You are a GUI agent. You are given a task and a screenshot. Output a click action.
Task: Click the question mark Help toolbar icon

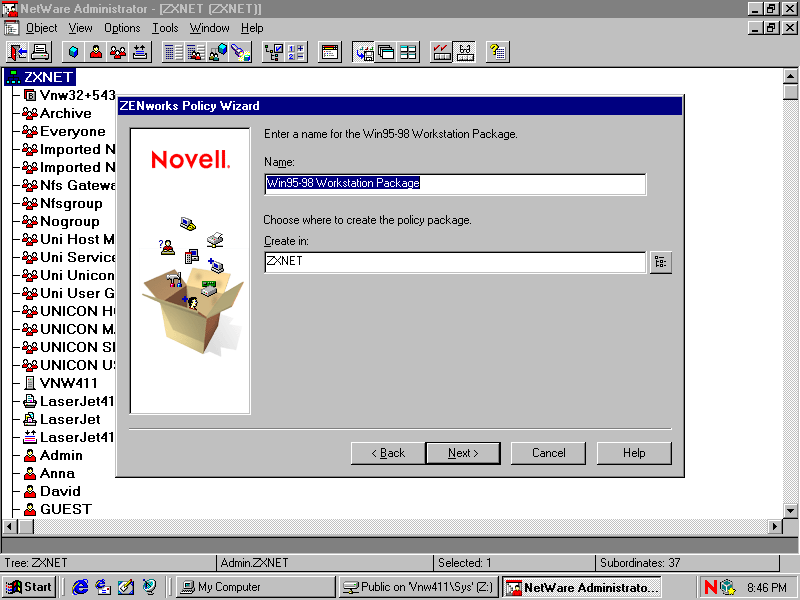[497, 52]
